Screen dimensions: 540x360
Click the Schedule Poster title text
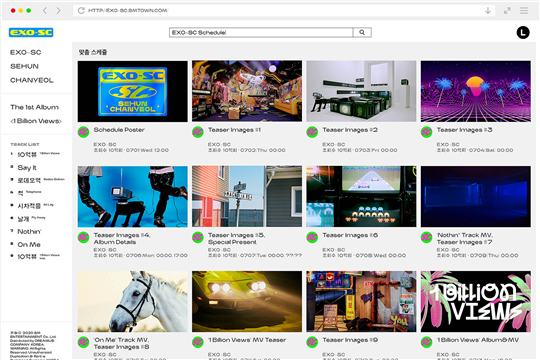(x=119, y=130)
